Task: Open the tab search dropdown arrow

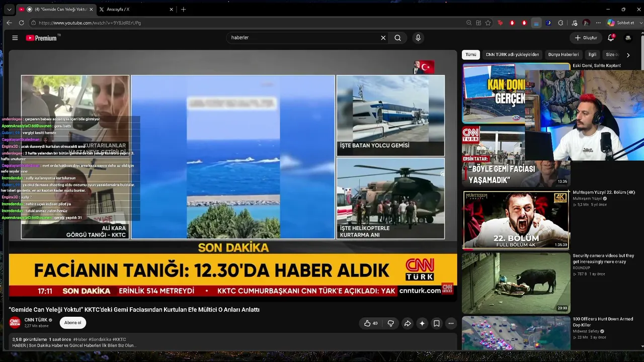Action: tap(9, 9)
